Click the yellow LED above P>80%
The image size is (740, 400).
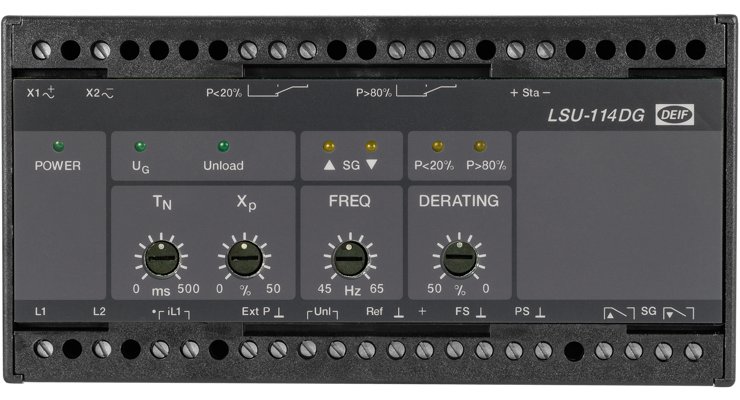tap(480, 146)
